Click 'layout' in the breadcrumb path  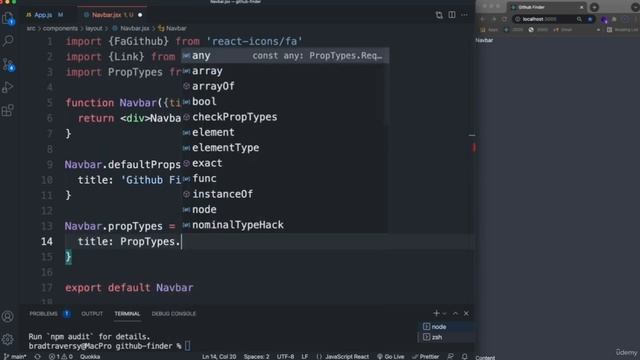(x=94, y=29)
